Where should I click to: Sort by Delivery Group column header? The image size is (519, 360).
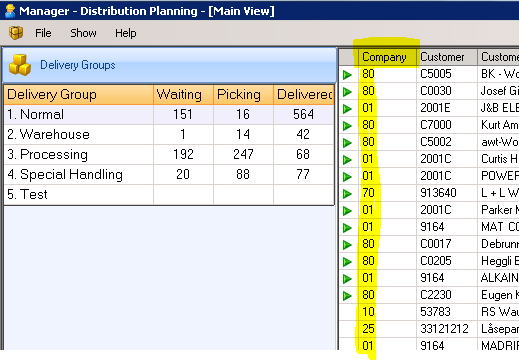click(79, 94)
